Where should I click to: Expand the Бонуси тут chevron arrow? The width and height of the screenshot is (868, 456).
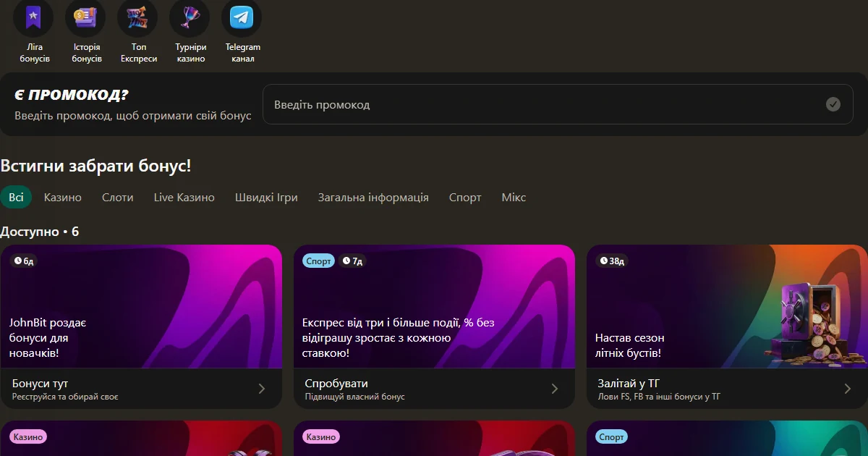point(262,389)
